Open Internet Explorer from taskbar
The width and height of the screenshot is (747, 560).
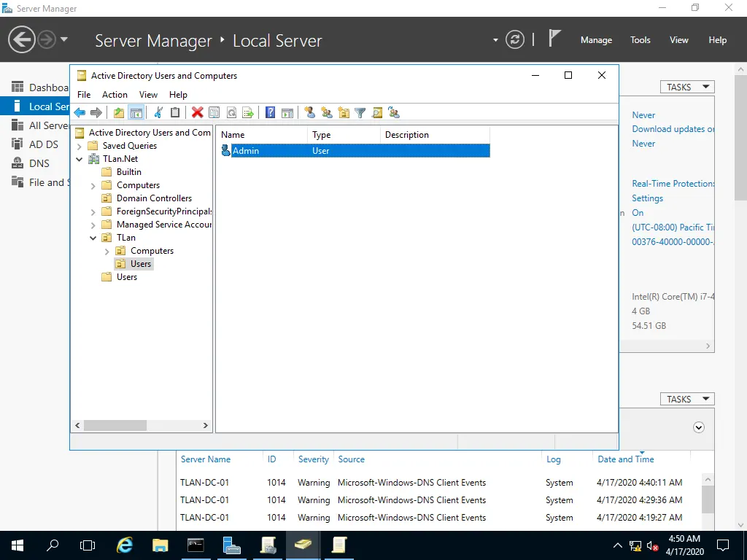(x=124, y=545)
